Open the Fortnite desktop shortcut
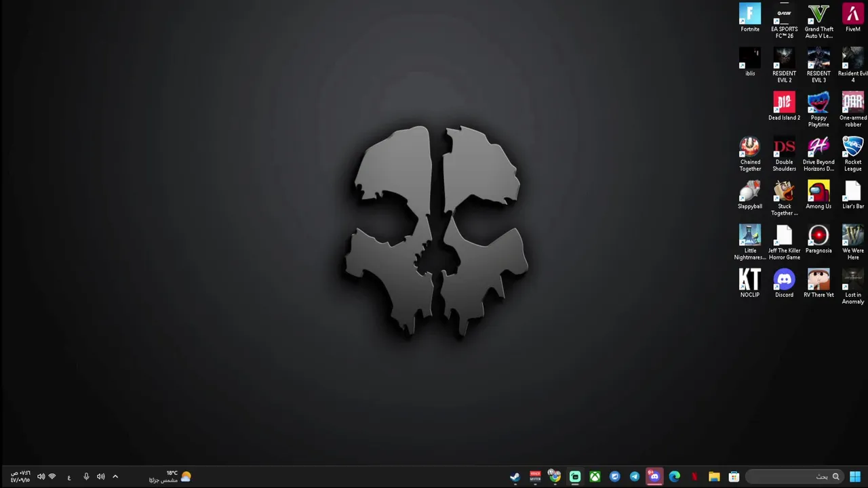The width and height of the screenshot is (868, 488). pos(750,18)
